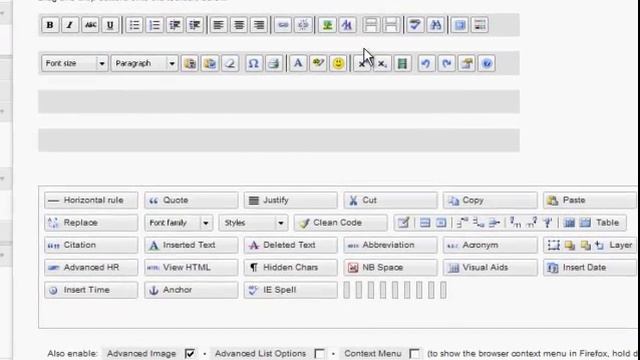This screenshot has width=640, height=360.
Task: Select the Justify button
Action: click(x=291, y=200)
